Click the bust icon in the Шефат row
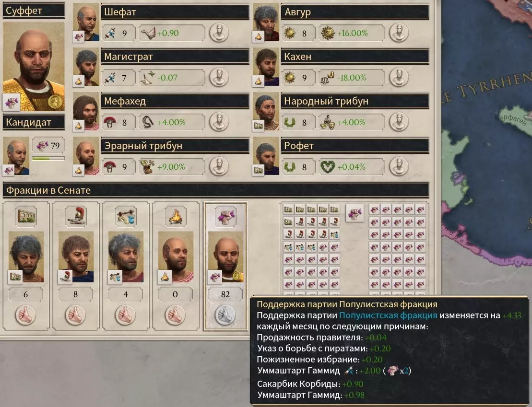532x407 pixels. click(219, 33)
